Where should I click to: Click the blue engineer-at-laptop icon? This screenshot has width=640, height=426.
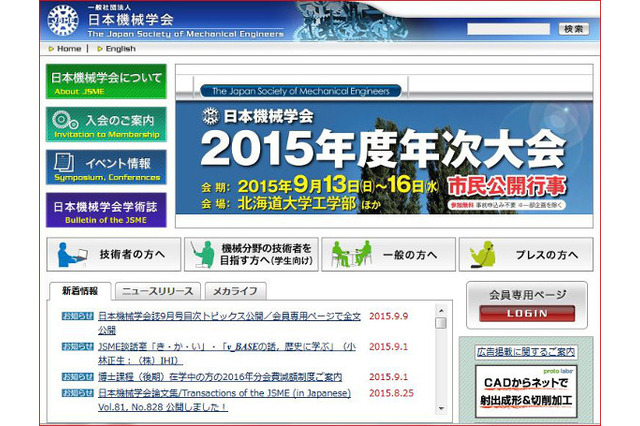coord(72,255)
